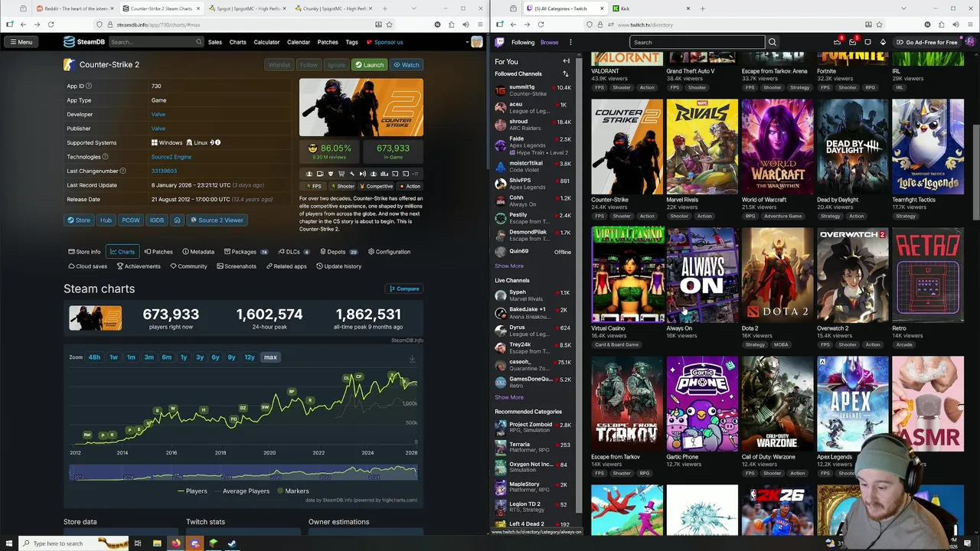Select the 6m chart zoom range
This screenshot has width=980, height=551.
tap(166, 357)
